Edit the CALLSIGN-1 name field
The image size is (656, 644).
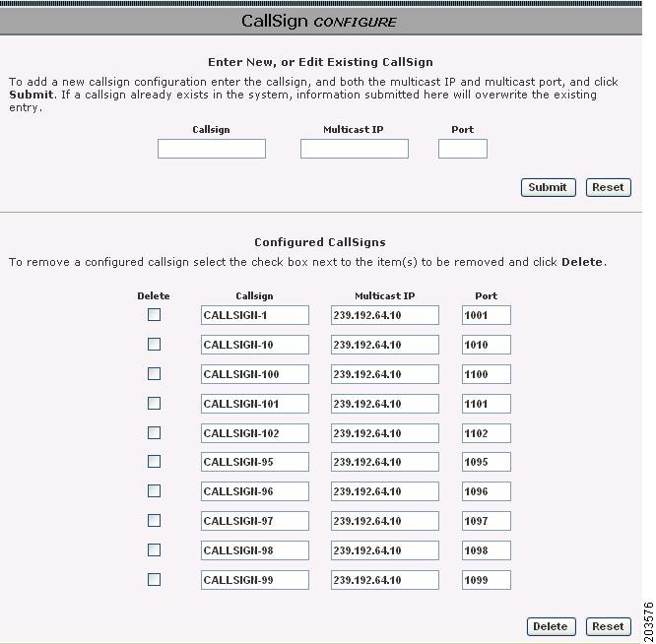coord(255,315)
